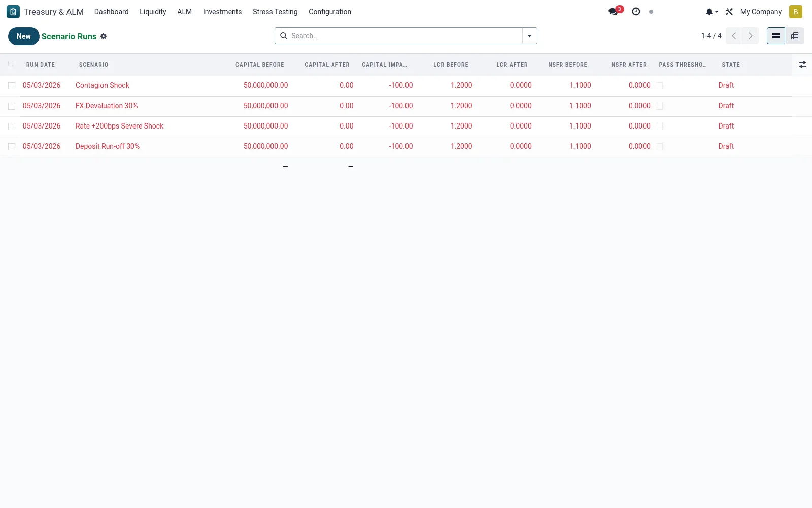This screenshot has height=508, width=812.
Task: Go to the next page arrow
Action: 750,36
